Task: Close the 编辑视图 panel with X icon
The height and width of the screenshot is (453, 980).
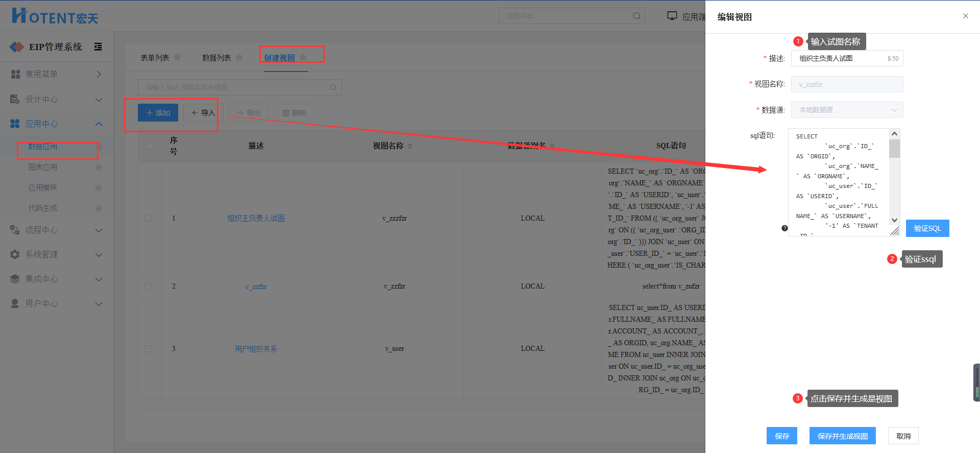Action: tap(965, 16)
